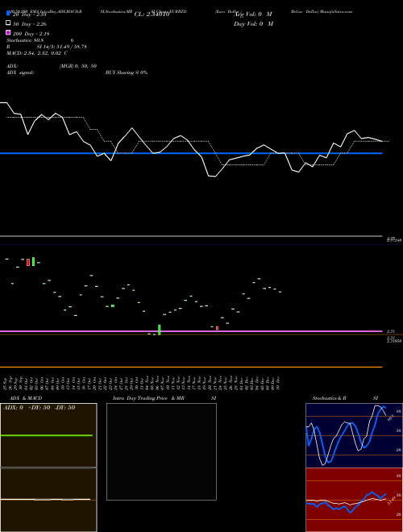Click the 'Avg Vol: 0 M' readout
This screenshot has height=532, width=403.
point(253,15)
